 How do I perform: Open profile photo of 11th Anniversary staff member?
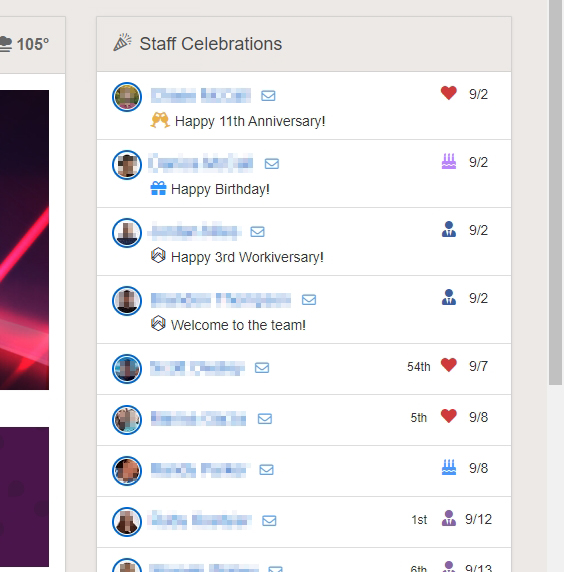127,97
